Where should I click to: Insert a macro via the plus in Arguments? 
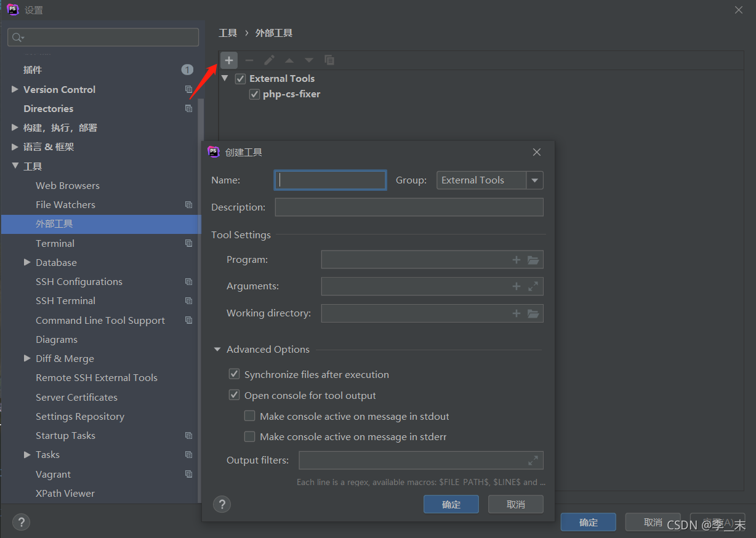tap(516, 286)
